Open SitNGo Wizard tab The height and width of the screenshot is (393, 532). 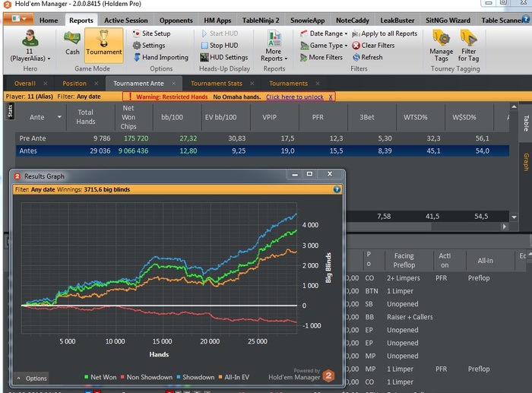[448, 21]
